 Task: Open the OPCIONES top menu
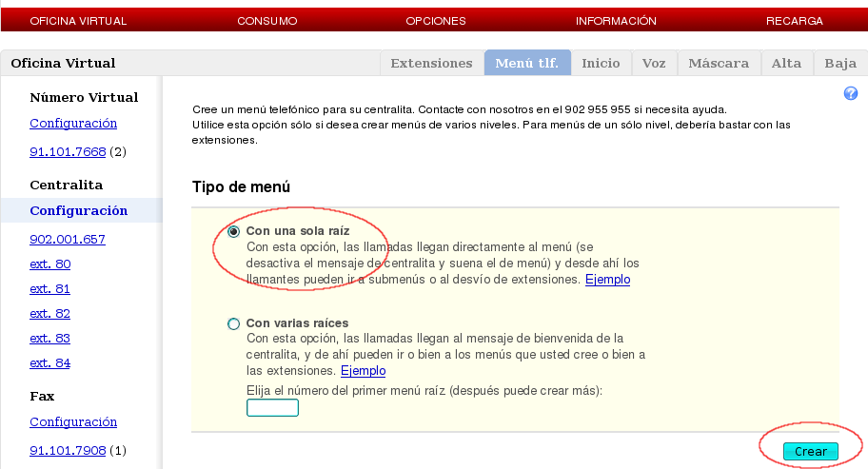436,20
